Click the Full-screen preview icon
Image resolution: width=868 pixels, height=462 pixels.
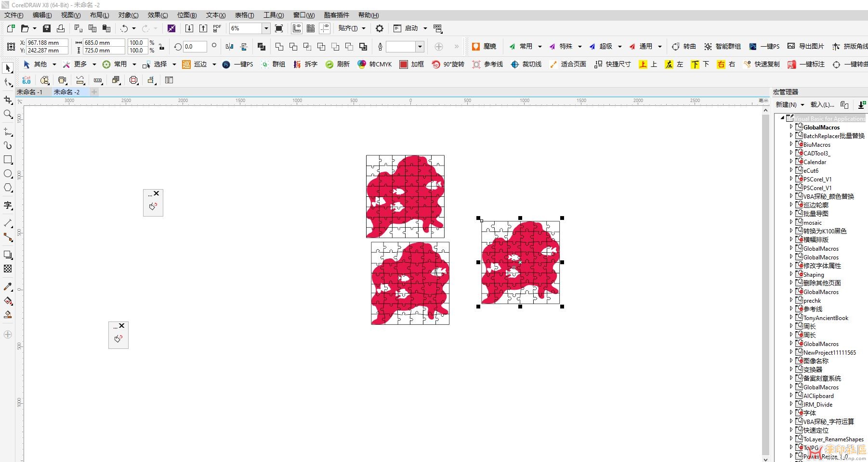pyautogui.click(x=279, y=28)
